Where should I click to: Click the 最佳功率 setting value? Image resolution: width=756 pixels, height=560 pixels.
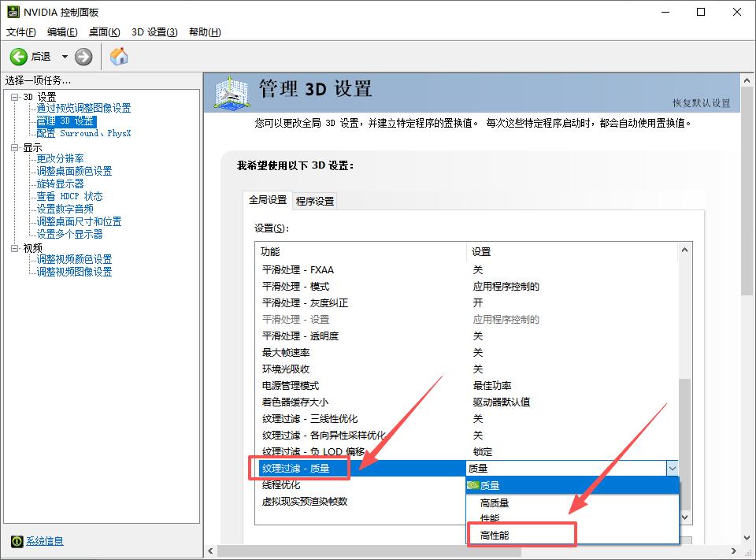491,386
